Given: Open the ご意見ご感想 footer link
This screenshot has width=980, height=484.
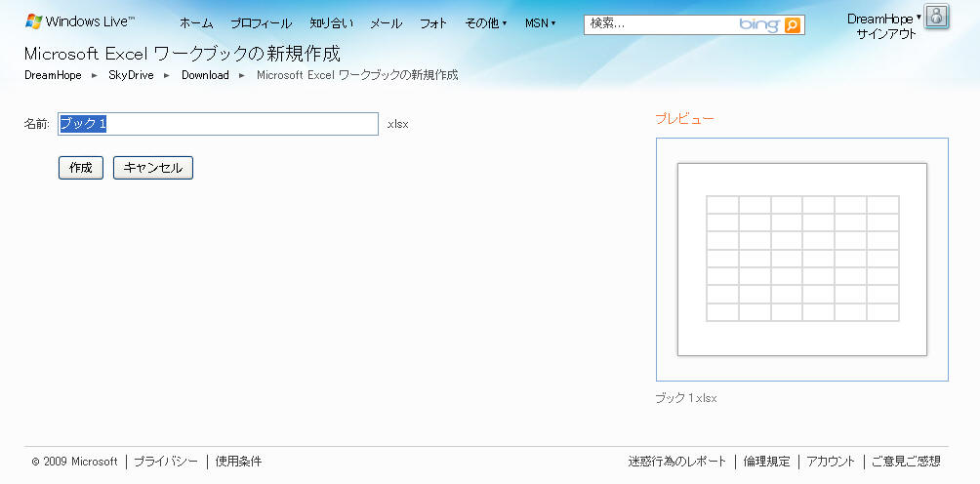Looking at the screenshot, I should click(x=906, y=462).
